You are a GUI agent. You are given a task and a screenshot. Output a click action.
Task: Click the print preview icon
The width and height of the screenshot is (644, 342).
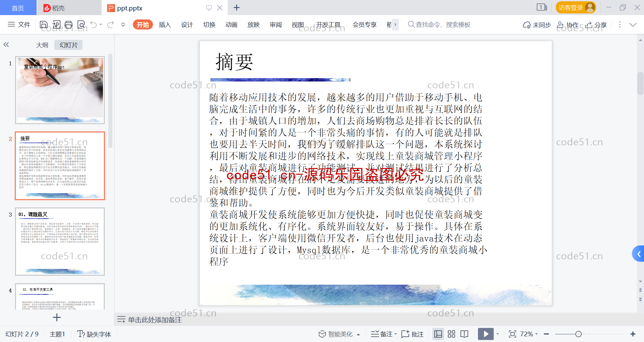click(x=81, y=24)
